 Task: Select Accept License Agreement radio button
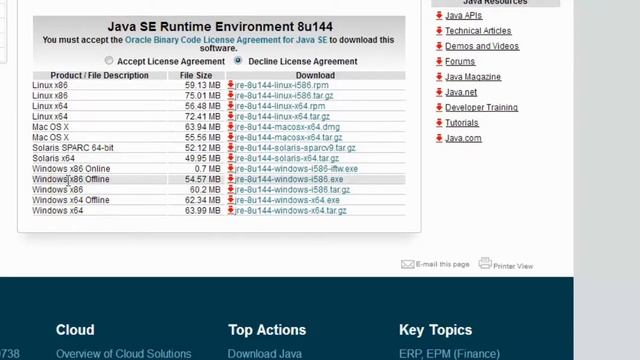coord(109,60)
